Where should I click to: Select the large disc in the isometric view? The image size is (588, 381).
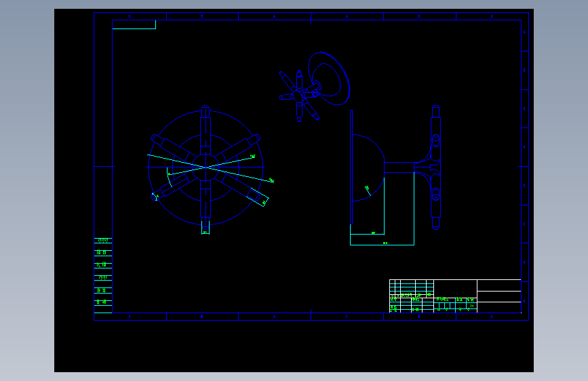(x=329, y=79)
